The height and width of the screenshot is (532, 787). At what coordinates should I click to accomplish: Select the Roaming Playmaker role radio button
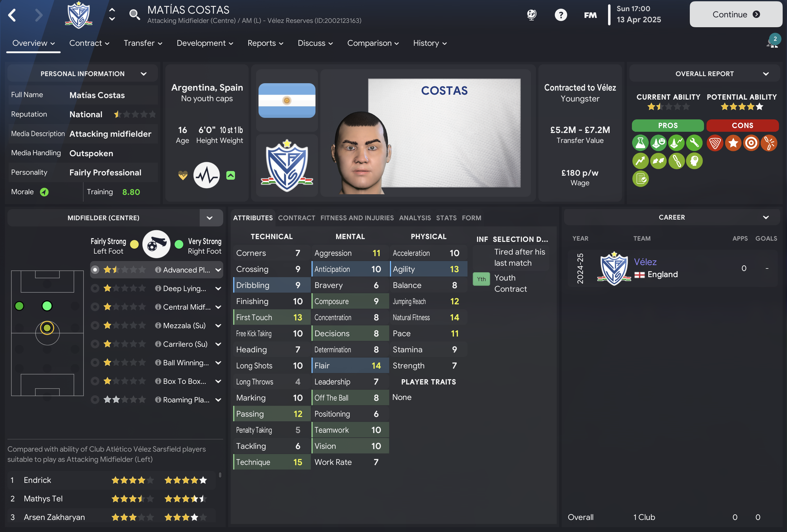[95, 400]
